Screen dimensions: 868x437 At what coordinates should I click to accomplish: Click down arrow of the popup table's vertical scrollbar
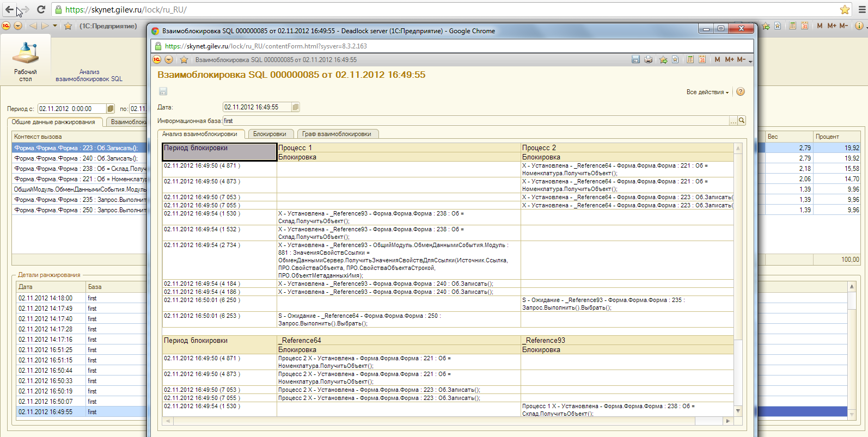coord(738,411)
